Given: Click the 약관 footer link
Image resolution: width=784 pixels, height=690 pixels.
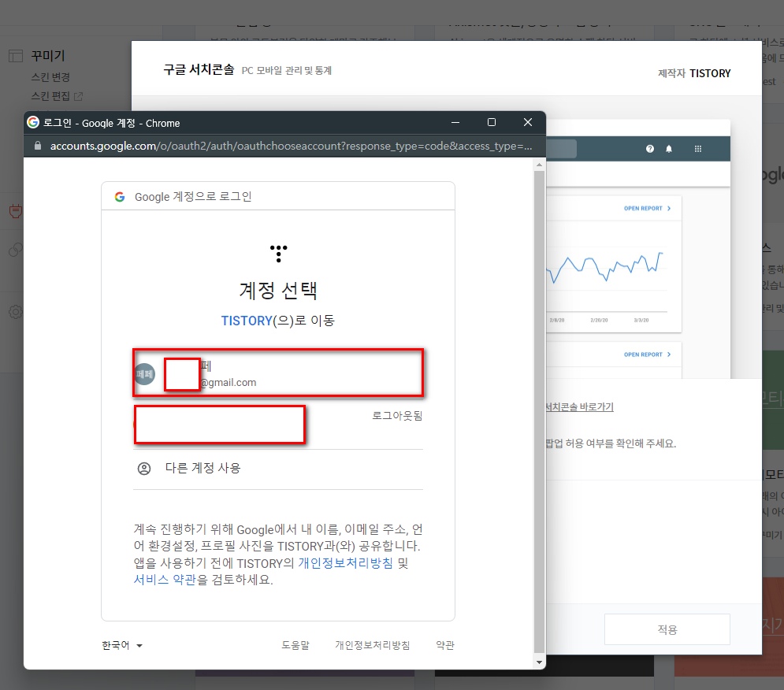Looking at the screenshot, I should (445, 645).
